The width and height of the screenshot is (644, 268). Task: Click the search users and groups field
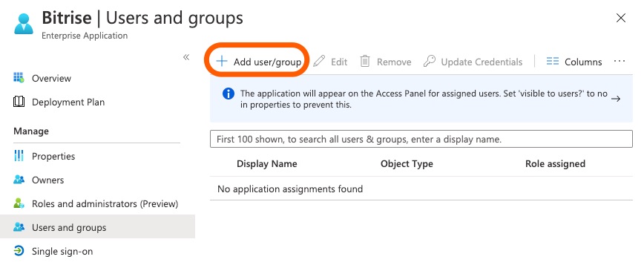(x=421, y=140)
